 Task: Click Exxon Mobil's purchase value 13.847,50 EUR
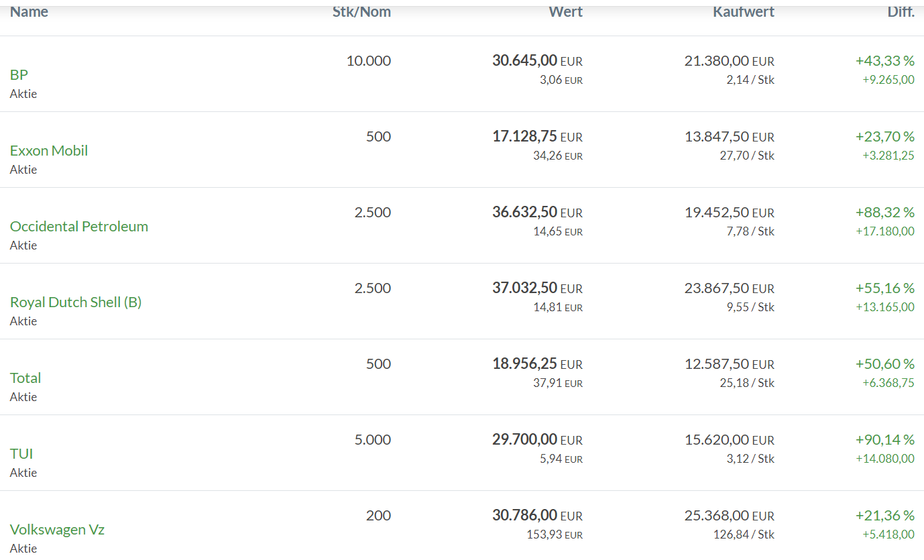729,137
